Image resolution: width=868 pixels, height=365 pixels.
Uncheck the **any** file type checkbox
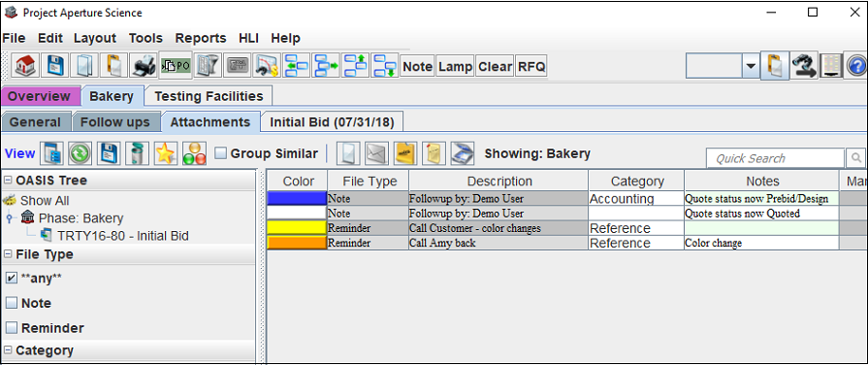click(12, 279)
